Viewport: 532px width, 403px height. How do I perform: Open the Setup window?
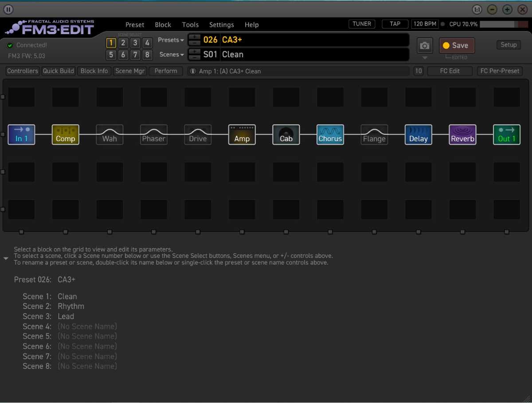click(x=509, y=45)
